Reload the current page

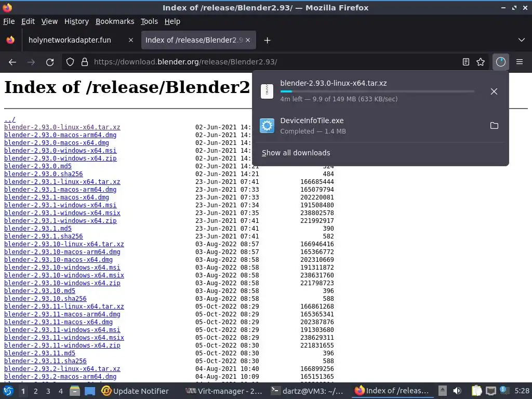tap(50, 62)
